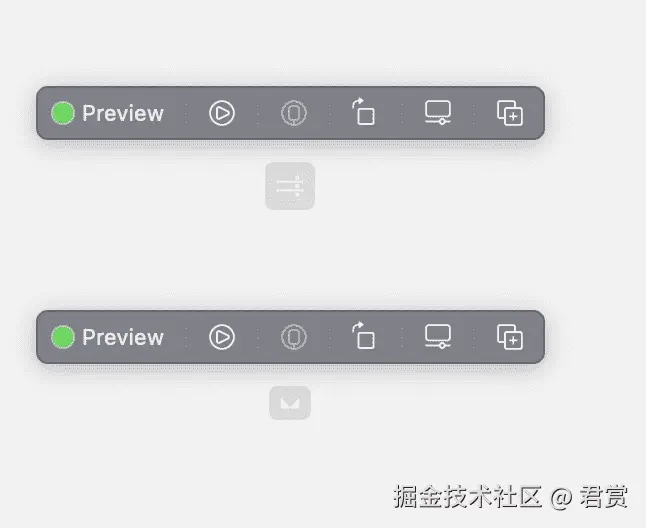Start Live Preview in the upper toolbar
Screen dimensions: 646x528
click(x=222, y=113)
